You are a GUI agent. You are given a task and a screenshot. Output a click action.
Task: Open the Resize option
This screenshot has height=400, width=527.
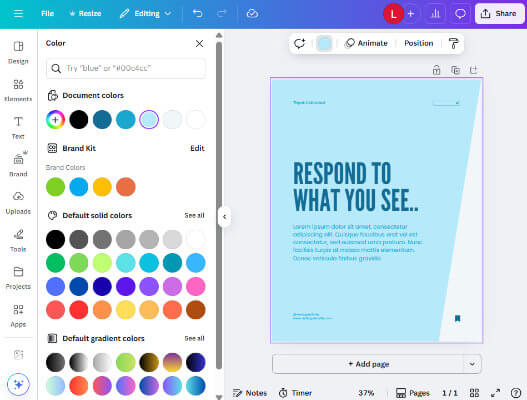click(x=85, y=13)
